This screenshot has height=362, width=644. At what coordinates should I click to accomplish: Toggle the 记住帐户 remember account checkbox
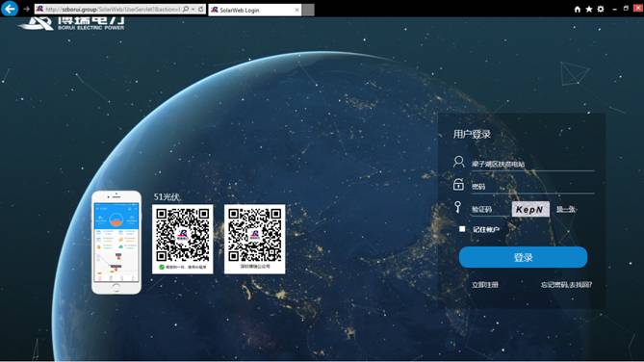point(462,229)
